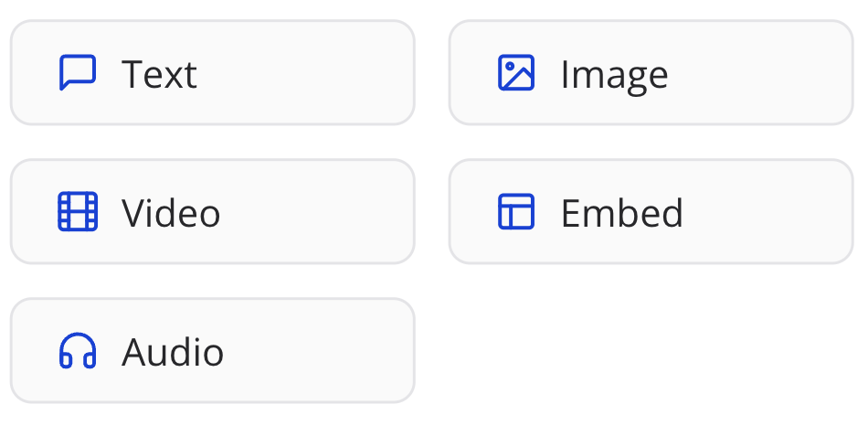Image resolution: width=868 pixels, height=426 pixels.
Task: Click the "Text" label
Action: pos(159,74)
